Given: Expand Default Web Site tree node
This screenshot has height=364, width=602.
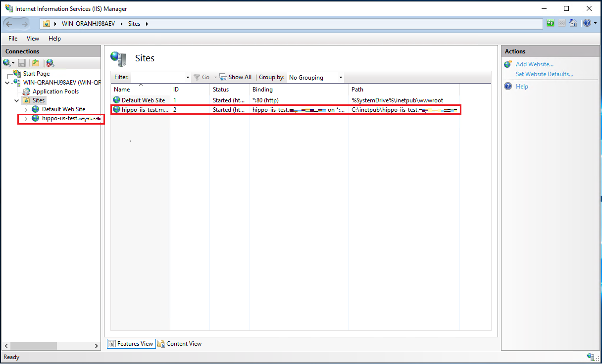Looking at the screenshot, I should coord(26,109).
